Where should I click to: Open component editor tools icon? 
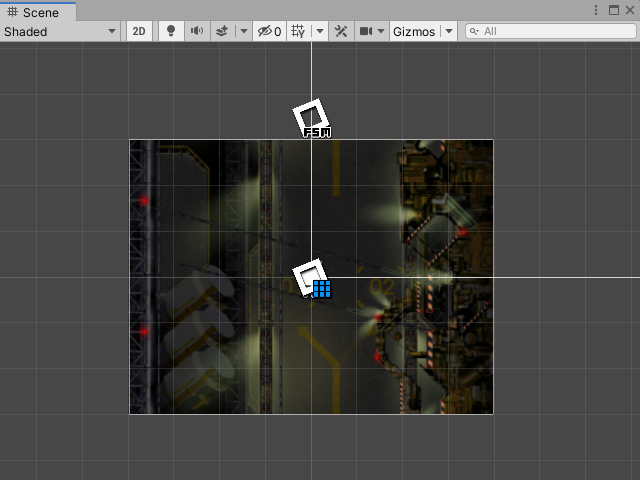(341, 31)
